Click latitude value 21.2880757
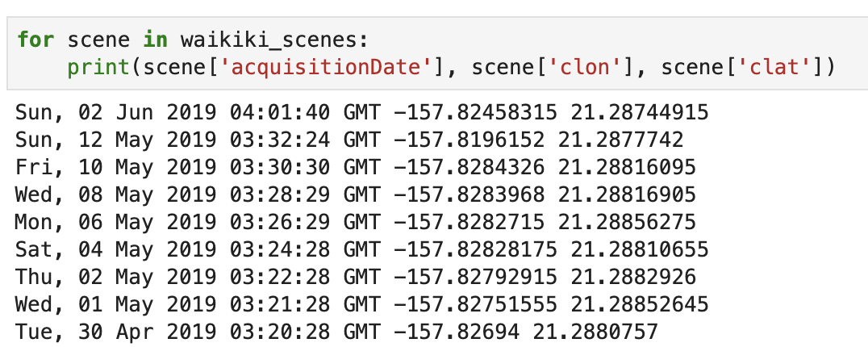The width and height of the screenshot is (868, 347). [x=595, y=332]
